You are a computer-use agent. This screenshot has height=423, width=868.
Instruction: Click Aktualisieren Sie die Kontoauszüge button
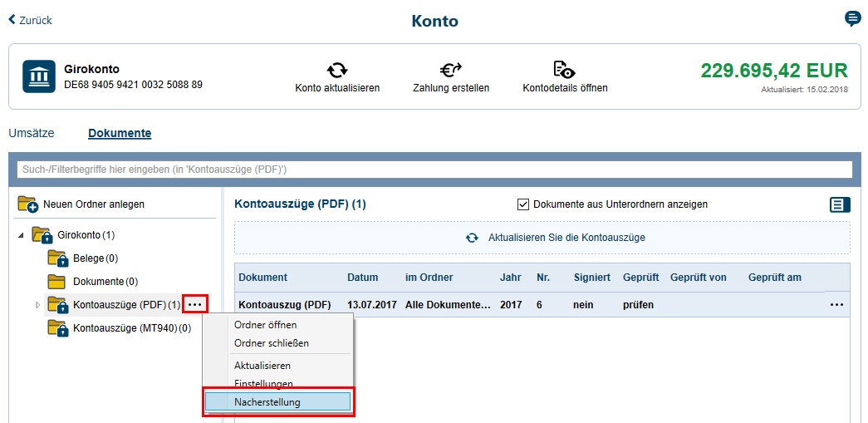(x=542, y=238)
